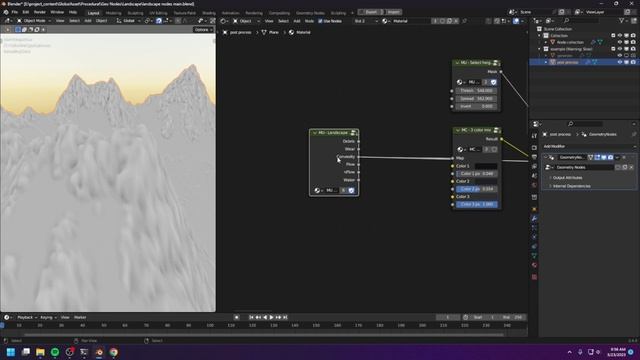Hide the Collection in viewport via eye icon
The height and width of the screenshot is (360, 640).
click(620, 36)
